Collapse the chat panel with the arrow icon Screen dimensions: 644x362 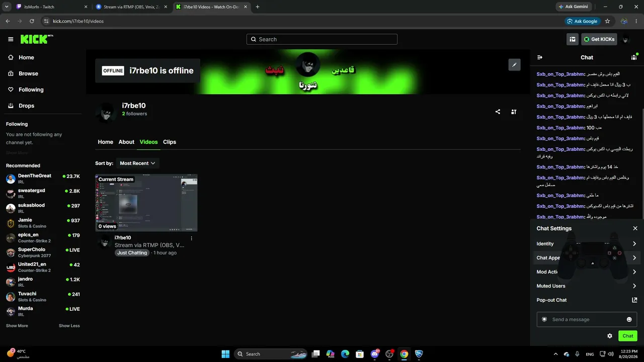[x=540, y=57]
